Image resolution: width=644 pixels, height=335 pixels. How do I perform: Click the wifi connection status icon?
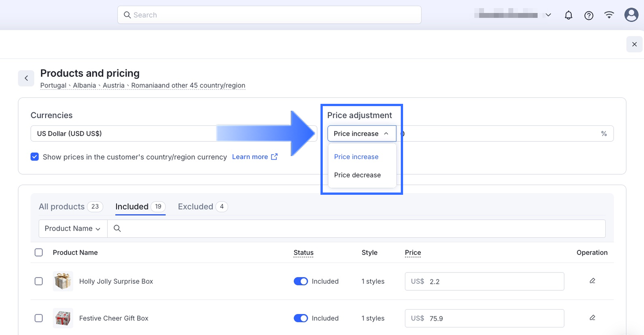pos(609,15)
